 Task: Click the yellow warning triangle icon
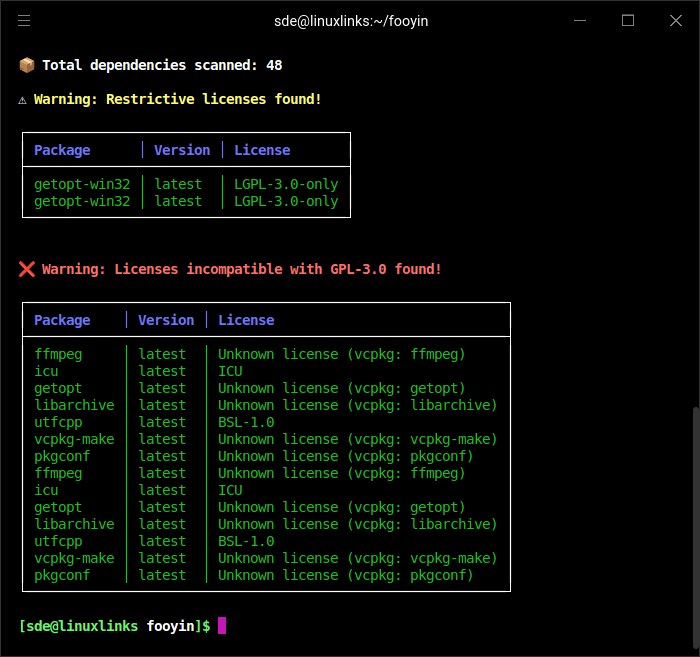click(x=23, y=99)
